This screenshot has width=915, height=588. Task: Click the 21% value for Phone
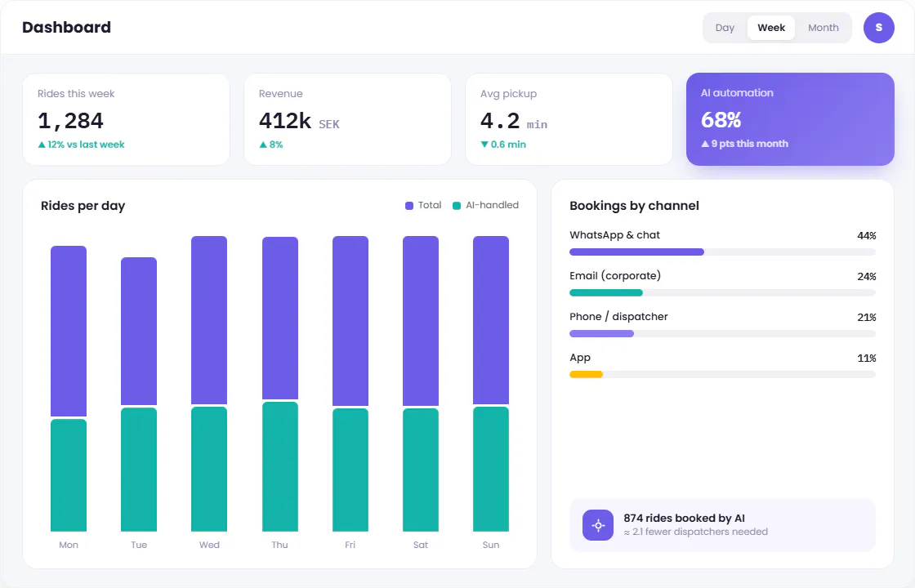(x=867, y=318)
